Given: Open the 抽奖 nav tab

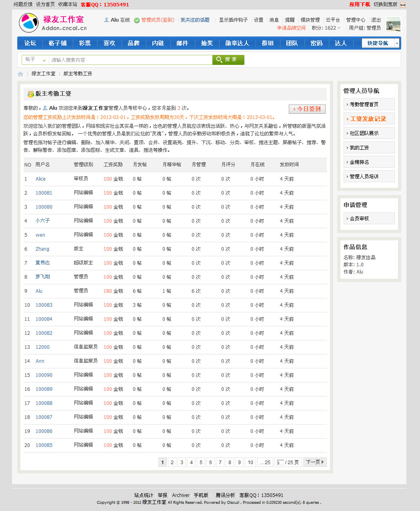Looking at the screenshot, I should pyautogui.click(x=207, y=43).
